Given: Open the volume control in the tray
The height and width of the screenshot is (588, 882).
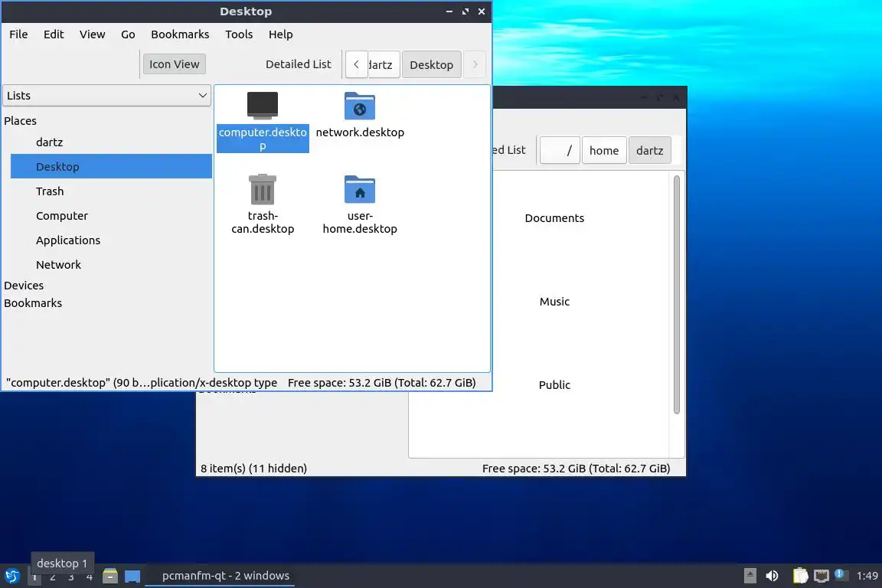Looking at the screenshot, I should click(x=772, y=576).
